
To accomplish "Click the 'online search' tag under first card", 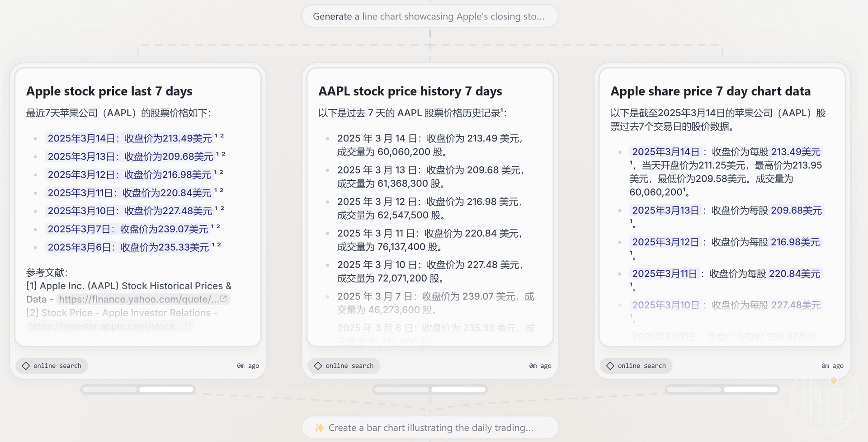I will click(52, 366).
